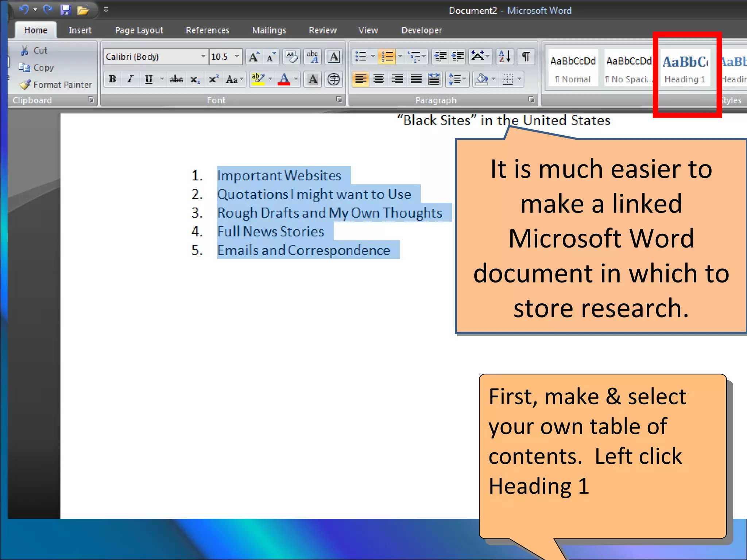Click the Enclose Characters icon

click(x=334, y=79)
